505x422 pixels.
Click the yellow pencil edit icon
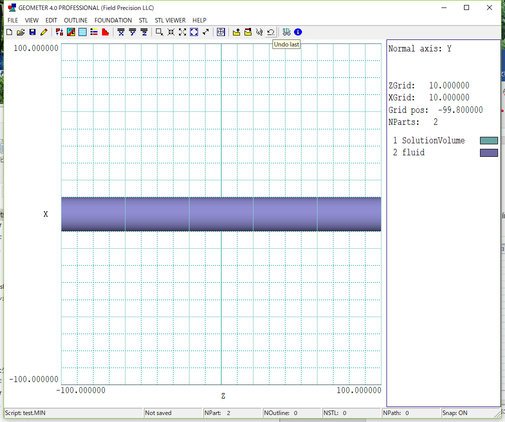(x=44, y=32)
